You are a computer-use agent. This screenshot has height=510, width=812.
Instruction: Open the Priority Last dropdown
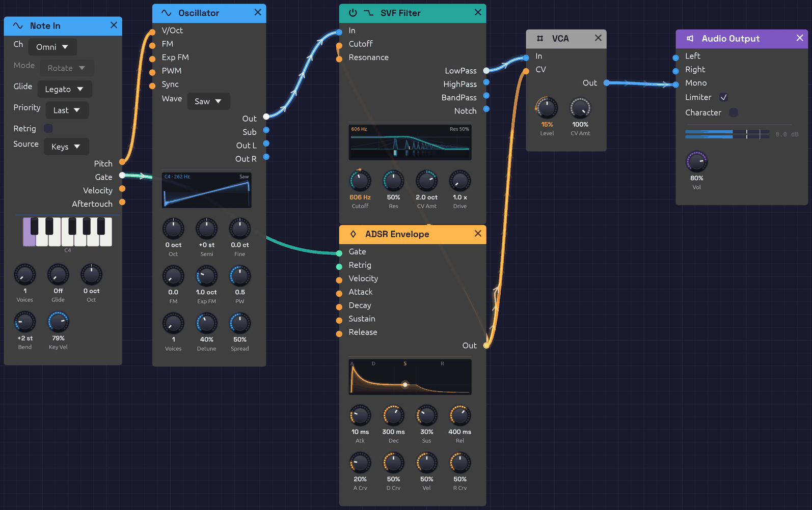click(67, 110)
